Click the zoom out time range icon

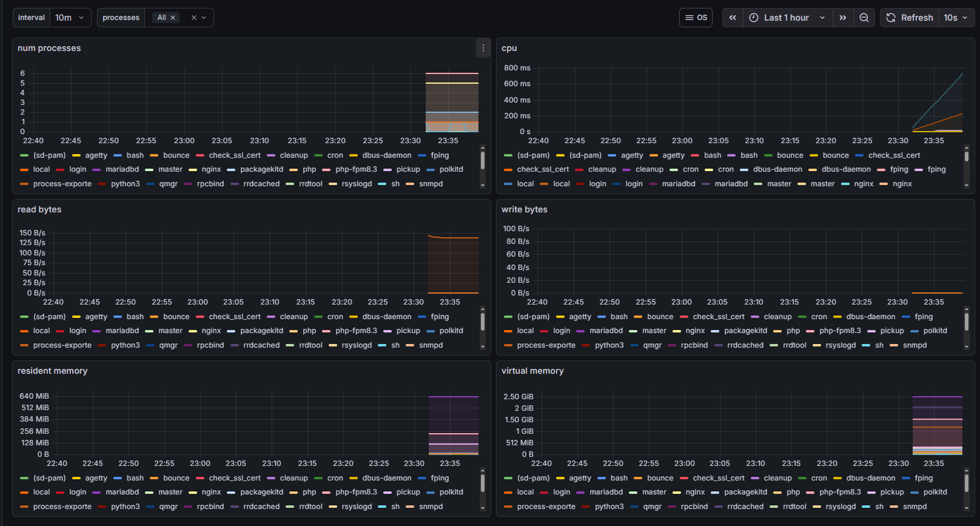(864, 18)
